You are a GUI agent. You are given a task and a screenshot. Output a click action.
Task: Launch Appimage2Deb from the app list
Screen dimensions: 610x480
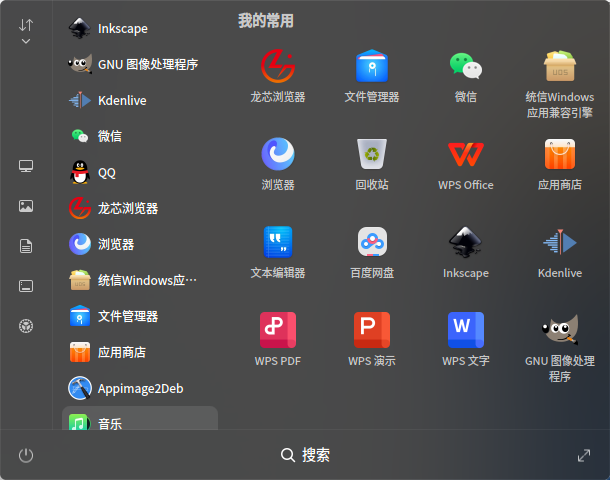pos(140,388)
